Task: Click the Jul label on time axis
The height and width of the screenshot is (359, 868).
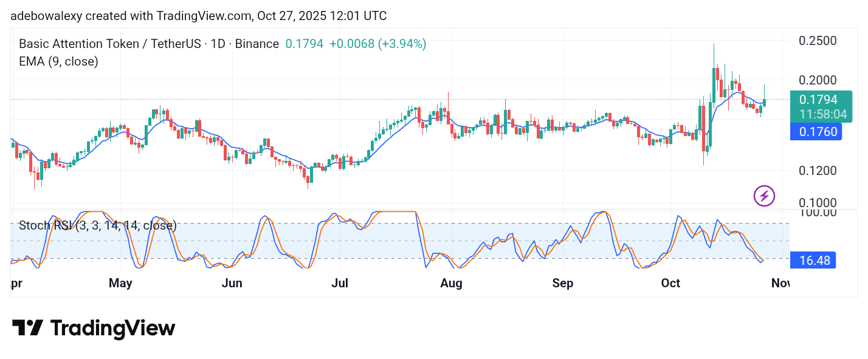Action: pyautogui.click(x=340, y=283)
